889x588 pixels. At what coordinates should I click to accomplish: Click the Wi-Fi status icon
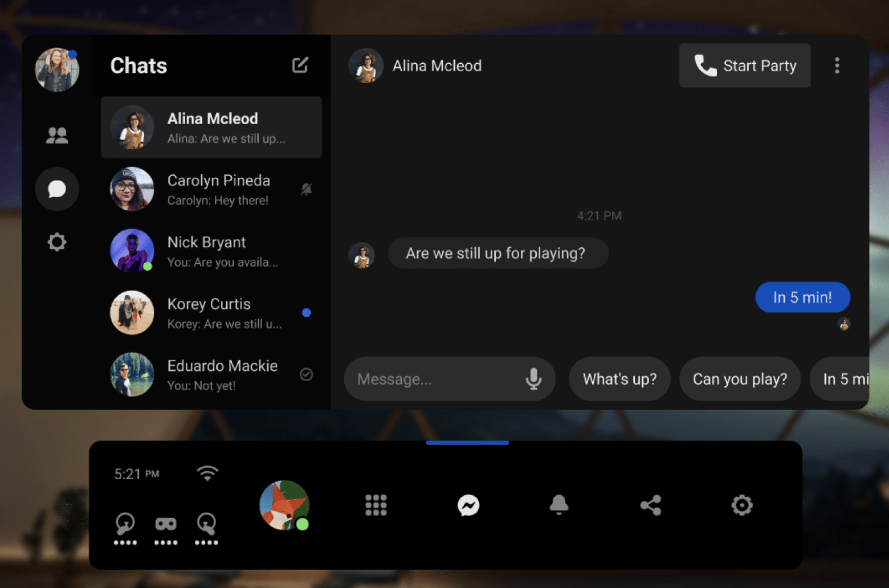click(x=207, y=473)
